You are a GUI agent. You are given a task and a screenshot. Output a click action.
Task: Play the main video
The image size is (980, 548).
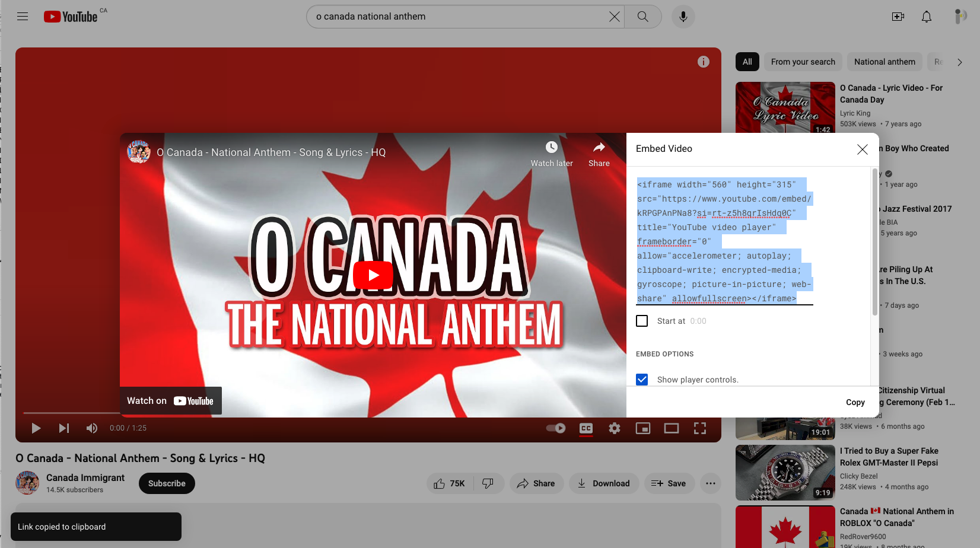(36, 428)
